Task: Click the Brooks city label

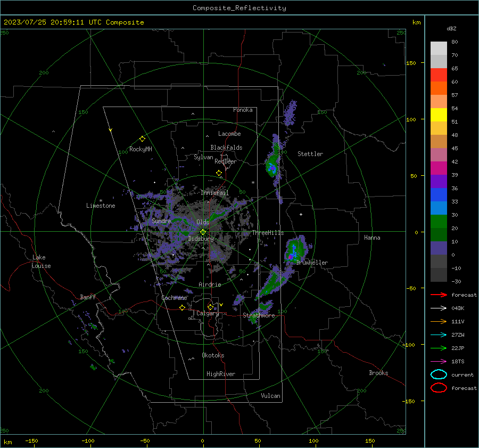Action: (x=378, y=373)
